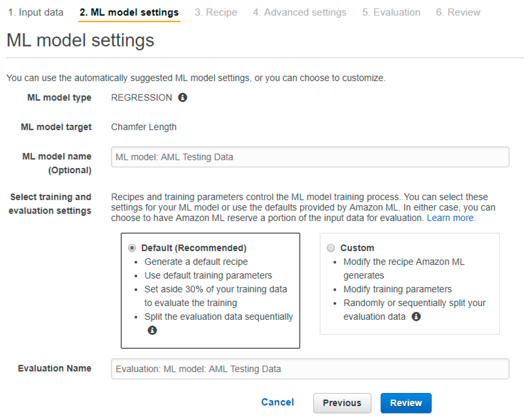This screenshot has height=420, width=532.
Task: Go to the Review step tab
Action: pos(458,12)
